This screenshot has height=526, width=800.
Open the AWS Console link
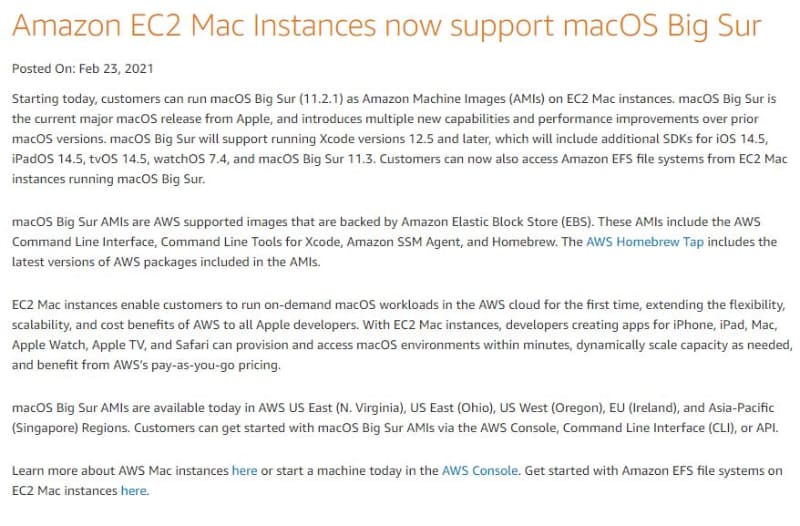pos(480,470)
